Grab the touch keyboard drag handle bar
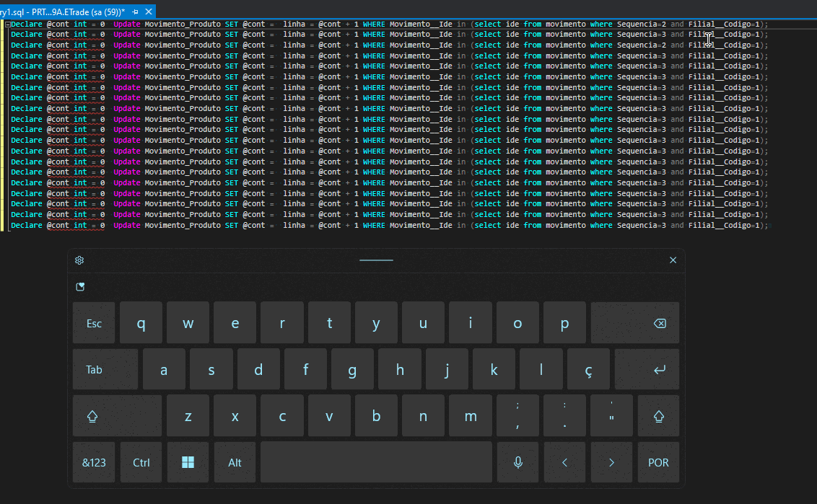The width and height of the screenshot is (817, 504). tap(376, 260)
